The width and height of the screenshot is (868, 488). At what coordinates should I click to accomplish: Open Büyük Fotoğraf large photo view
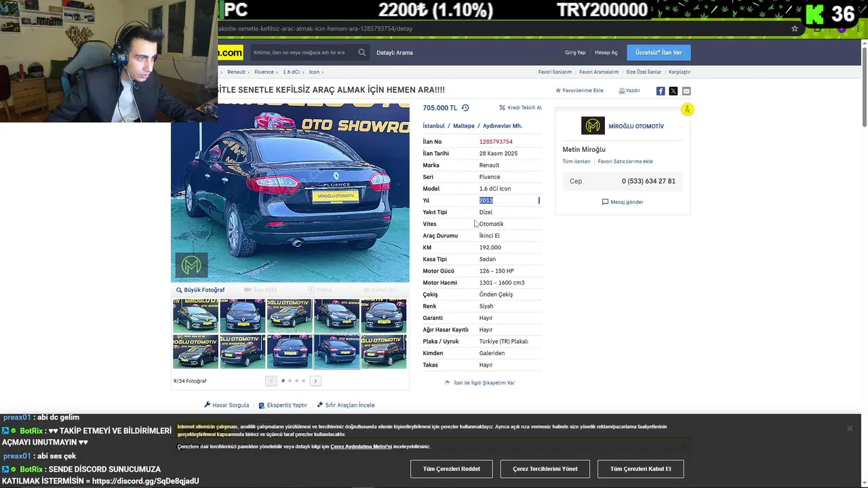(x=200, y=290)
